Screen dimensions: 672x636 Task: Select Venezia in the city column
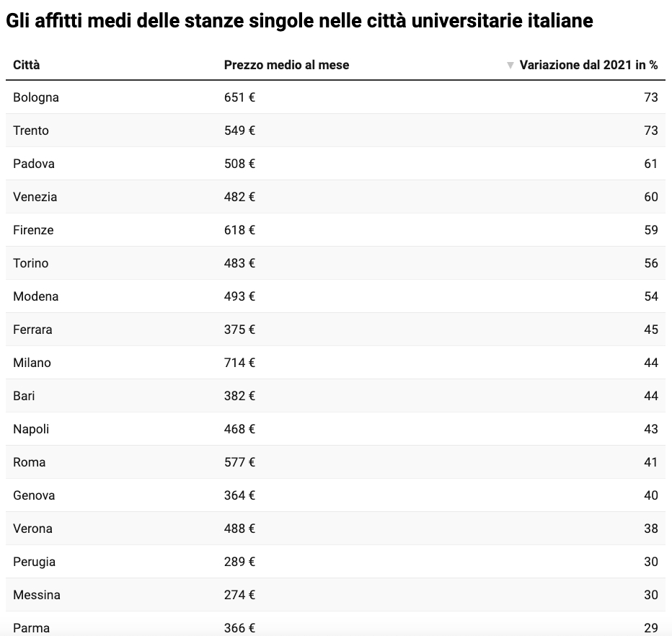pos(35,197)
